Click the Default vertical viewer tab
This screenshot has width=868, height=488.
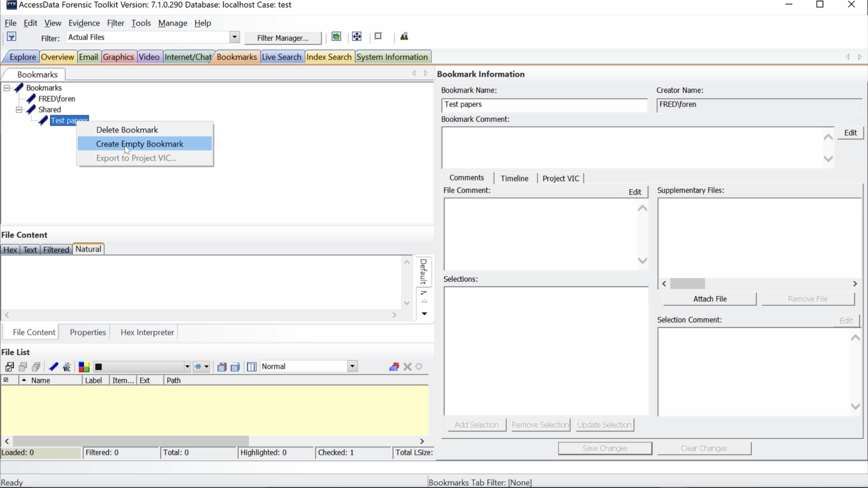(424, 272)
